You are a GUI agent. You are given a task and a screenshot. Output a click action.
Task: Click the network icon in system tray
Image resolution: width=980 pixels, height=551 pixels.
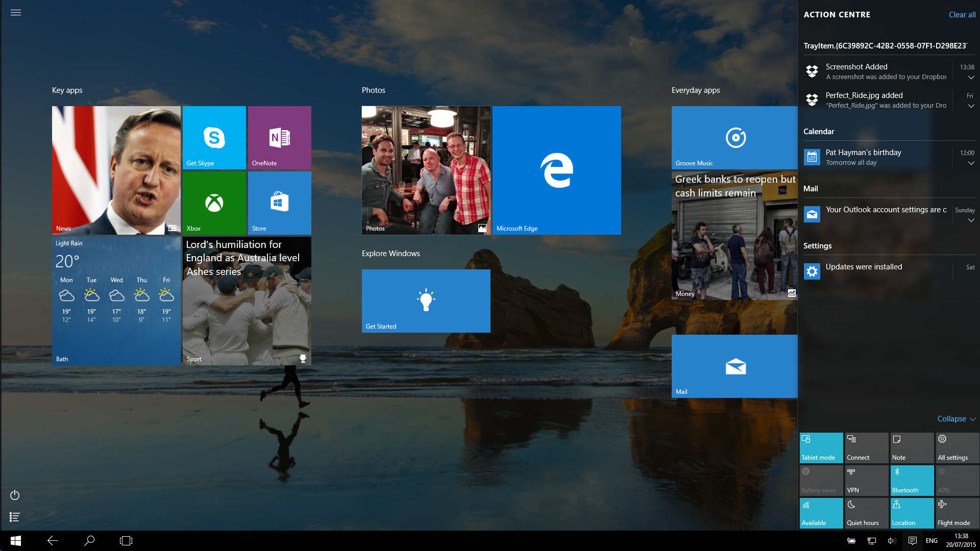872,541
